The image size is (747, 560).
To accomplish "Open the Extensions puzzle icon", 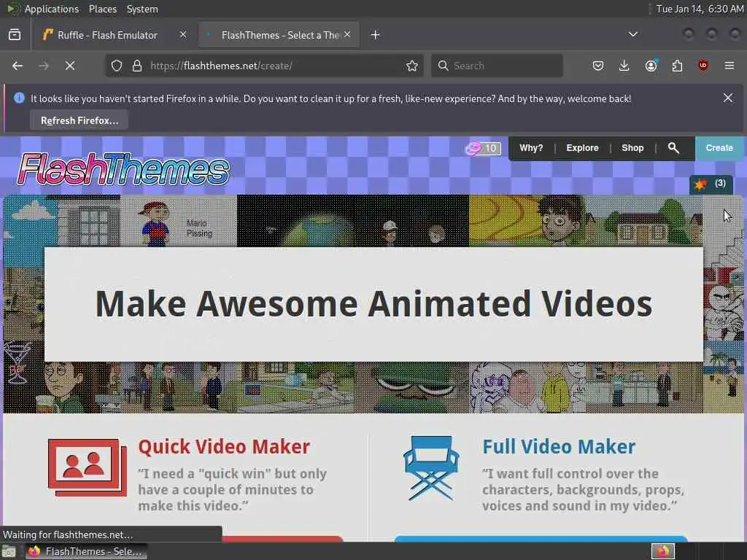I will click(x=677, y=66).
